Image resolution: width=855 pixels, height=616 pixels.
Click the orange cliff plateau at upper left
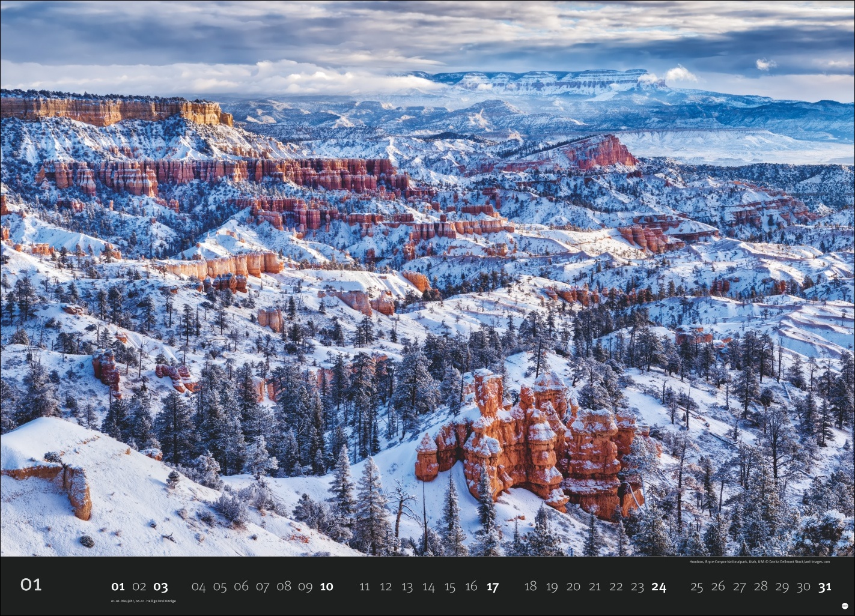(114, 110)
